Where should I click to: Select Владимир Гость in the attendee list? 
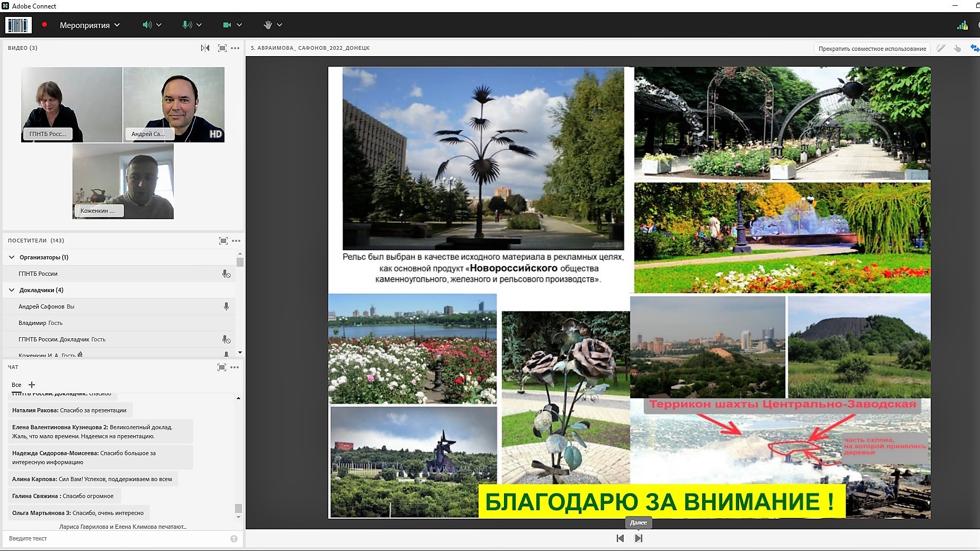coord(119,323)
